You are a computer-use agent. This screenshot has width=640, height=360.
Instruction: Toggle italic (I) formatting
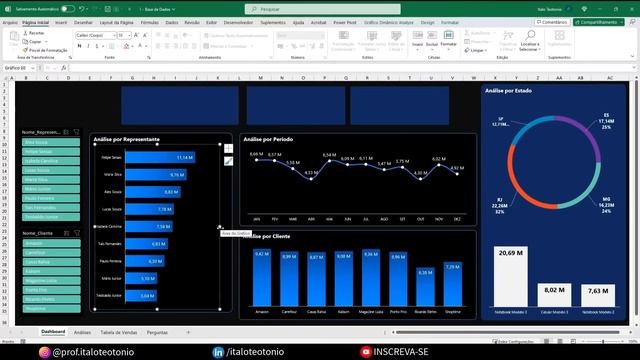(x=88, y=46)
